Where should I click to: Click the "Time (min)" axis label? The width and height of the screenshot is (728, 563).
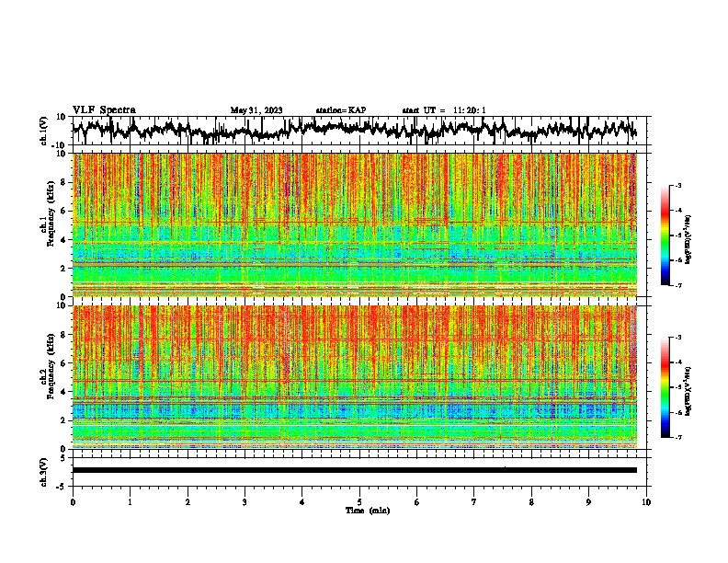pyautogui.click(x=368, y=511)
